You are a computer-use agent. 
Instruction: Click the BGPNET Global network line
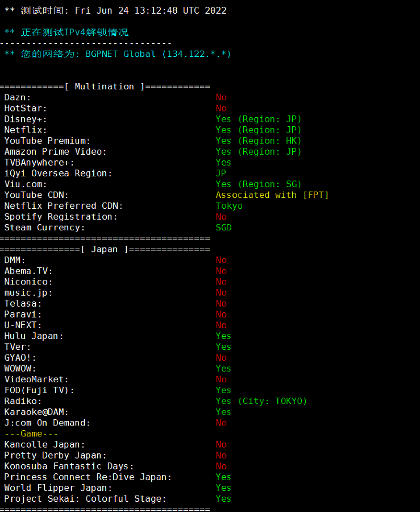[x=118, y=54]
